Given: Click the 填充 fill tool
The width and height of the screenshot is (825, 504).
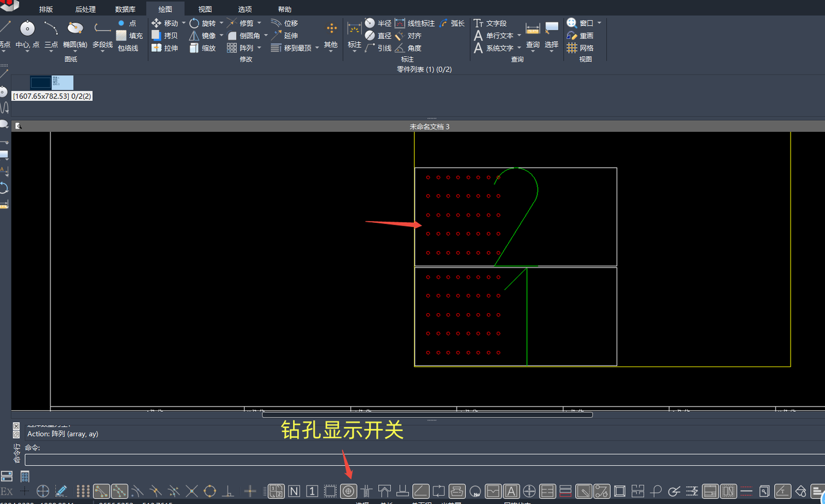Looking at the screenshot, I should coord(129,36).
